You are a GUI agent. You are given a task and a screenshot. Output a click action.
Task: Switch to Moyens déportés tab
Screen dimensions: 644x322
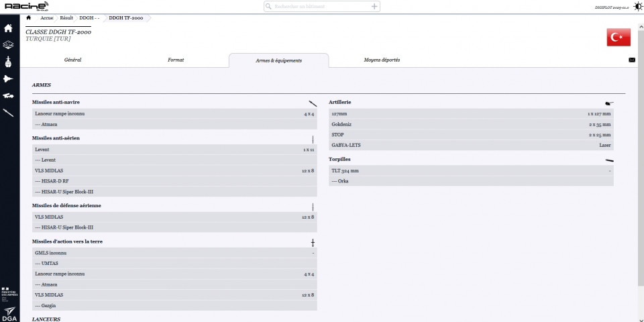[x=382, y=60]
